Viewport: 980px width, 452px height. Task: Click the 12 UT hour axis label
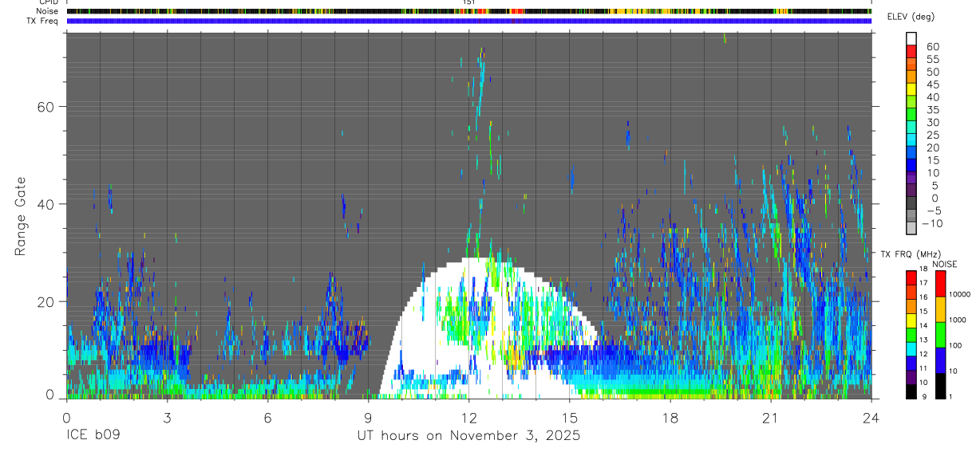(468, 418)
